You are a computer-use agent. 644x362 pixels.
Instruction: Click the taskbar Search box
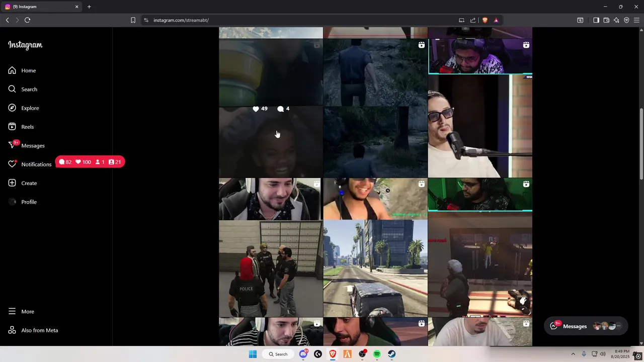[x=278, y=354]
